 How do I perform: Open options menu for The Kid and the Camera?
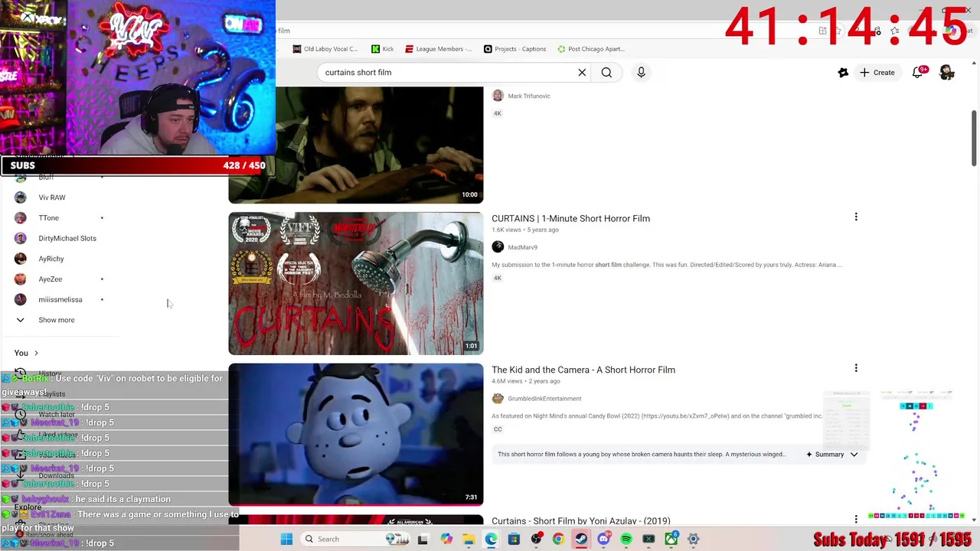click(x=856, y=368)
